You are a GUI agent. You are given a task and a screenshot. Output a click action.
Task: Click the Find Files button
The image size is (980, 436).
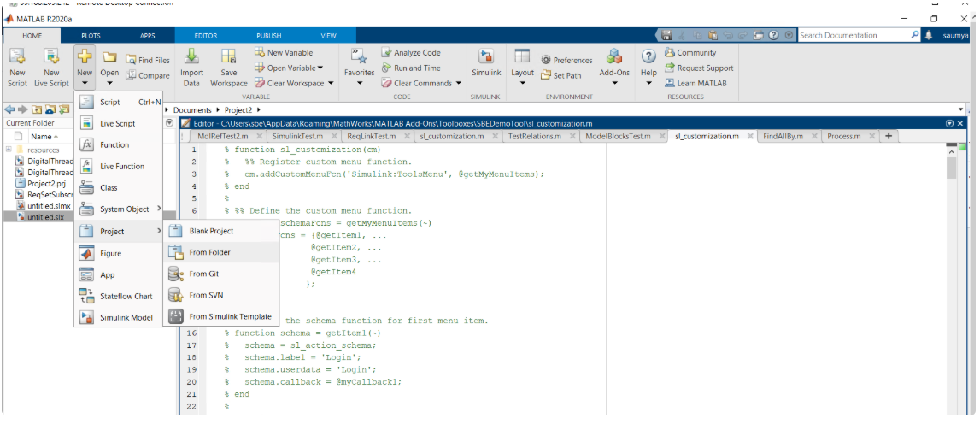pyautogui.click(x=147, y=60)
